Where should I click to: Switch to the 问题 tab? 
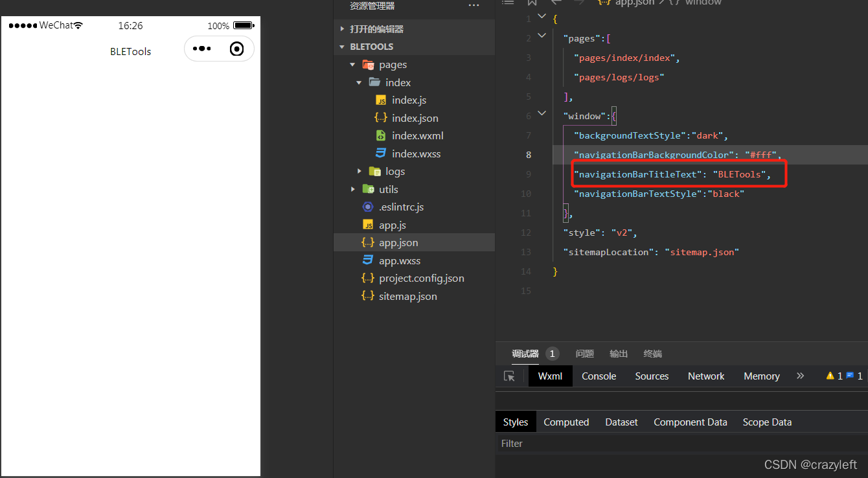click(x=584, y=354)
